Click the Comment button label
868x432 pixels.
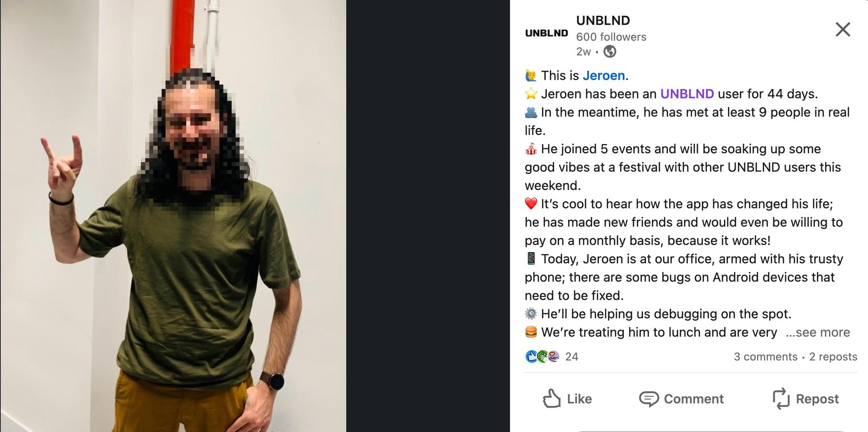click(x=694, y=399)
